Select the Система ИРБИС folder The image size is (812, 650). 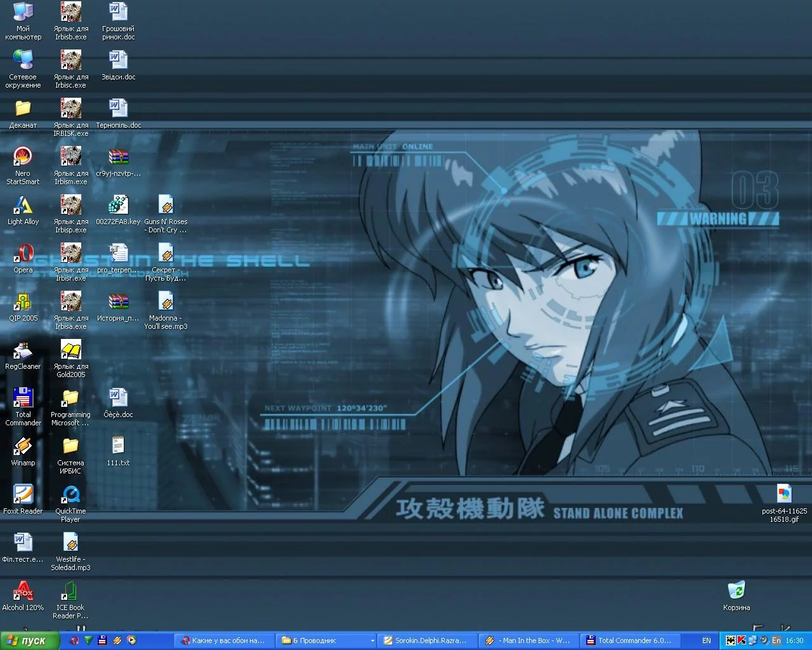(70, 455)
